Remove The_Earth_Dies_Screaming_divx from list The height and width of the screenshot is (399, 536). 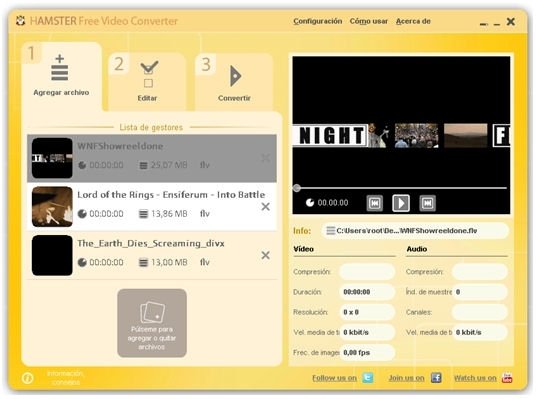coord(266,255)
